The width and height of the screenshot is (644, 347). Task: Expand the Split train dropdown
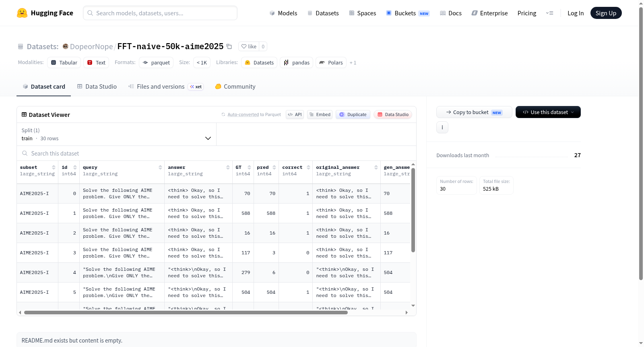coord(117,134)
